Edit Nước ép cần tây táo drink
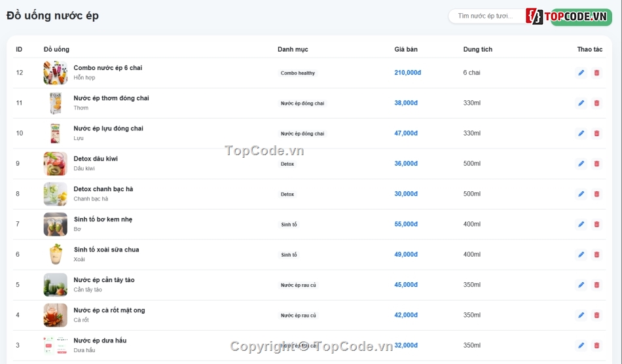Screen dimensions: 622x364 tap(581, 285)
